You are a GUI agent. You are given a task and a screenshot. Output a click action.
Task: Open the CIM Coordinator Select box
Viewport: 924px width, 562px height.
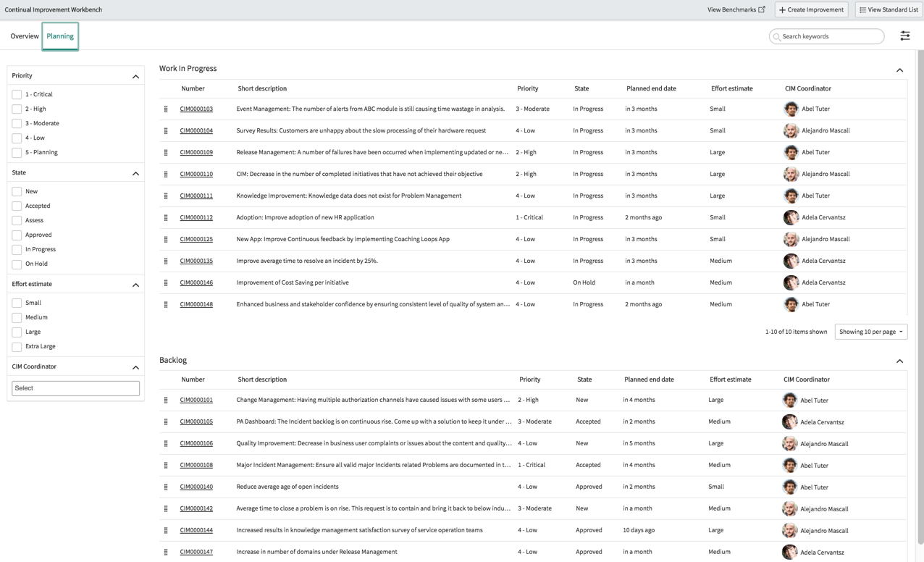(x=76, y=388)
